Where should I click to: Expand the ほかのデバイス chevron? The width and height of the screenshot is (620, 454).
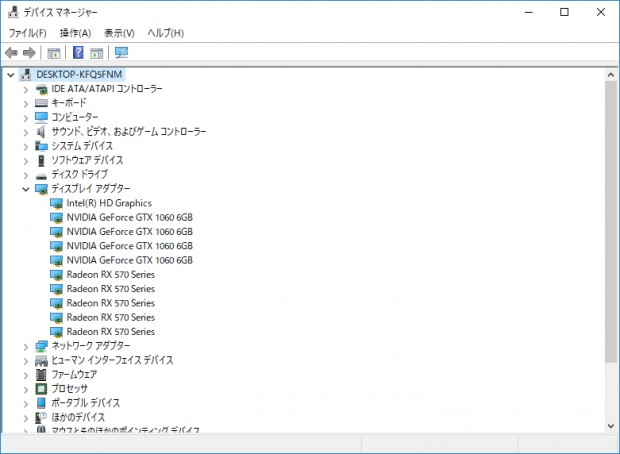pyautogui.click(x=26, y=418)
